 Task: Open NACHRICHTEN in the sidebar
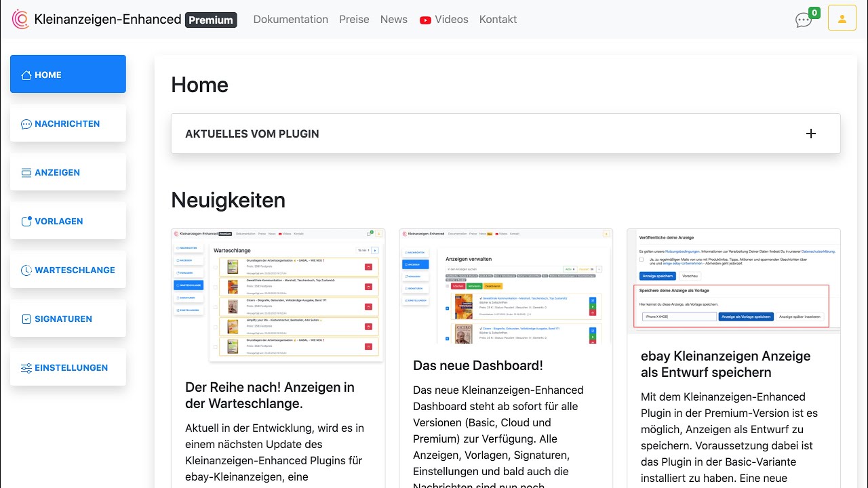(x=68, y=123)
